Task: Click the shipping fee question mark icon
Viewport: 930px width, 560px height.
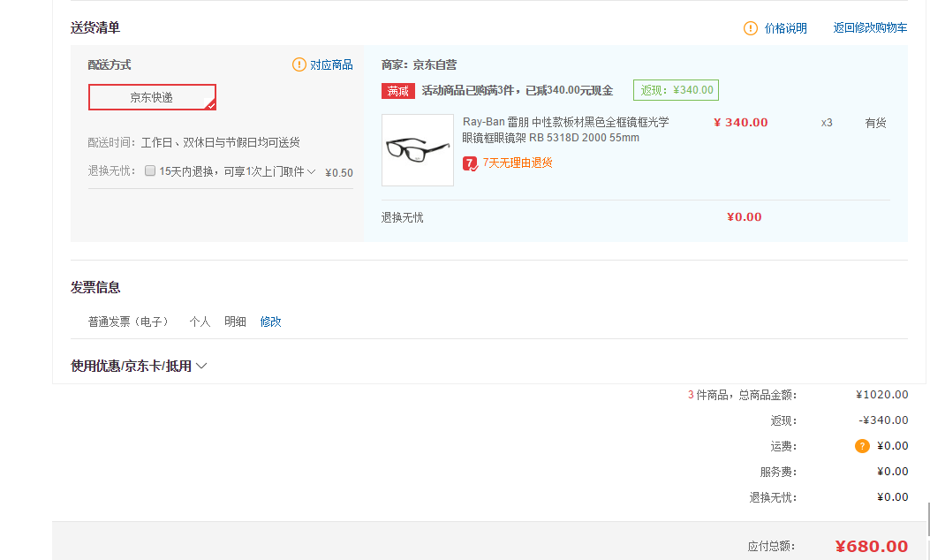Action: pyautogui.click(x=862, y=446)
